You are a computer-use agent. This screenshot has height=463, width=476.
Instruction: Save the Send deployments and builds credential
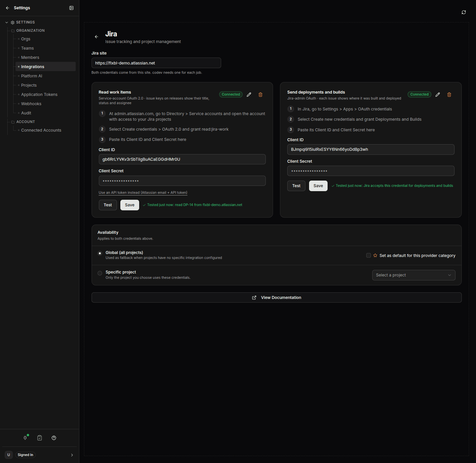point(318,186)
